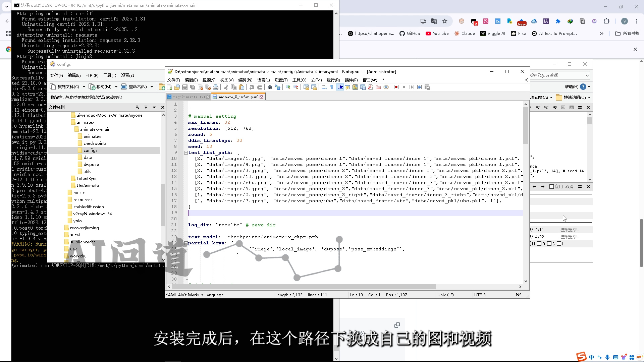The width and height of the screenshot is (644, 362).
Task: Toggle Show All Characters pilcrow icon
Action: click(332, 87)
